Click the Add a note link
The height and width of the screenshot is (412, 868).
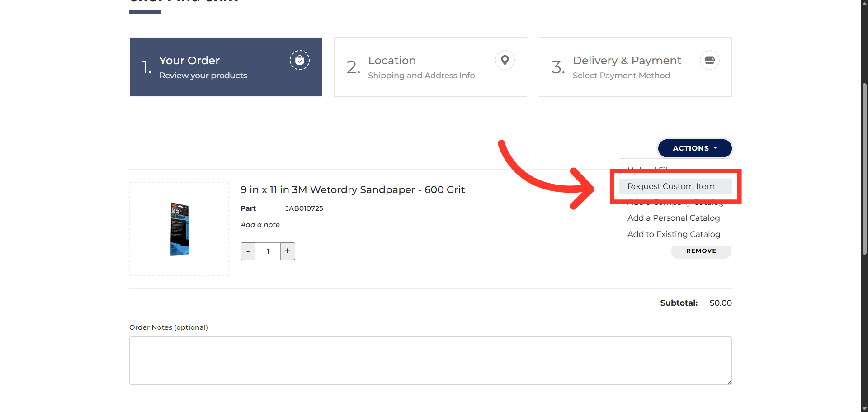coord(260,225)
